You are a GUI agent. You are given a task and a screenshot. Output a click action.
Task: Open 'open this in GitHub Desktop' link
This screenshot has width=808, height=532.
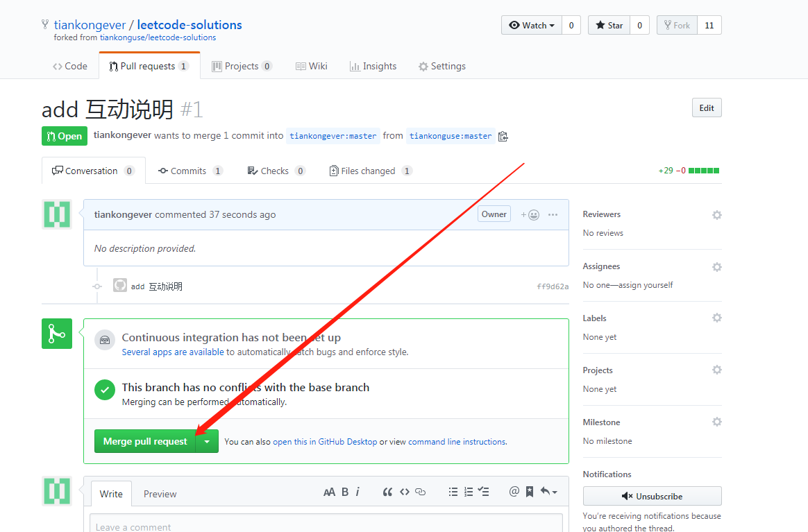pyautogui.click(x=325, y=442)
